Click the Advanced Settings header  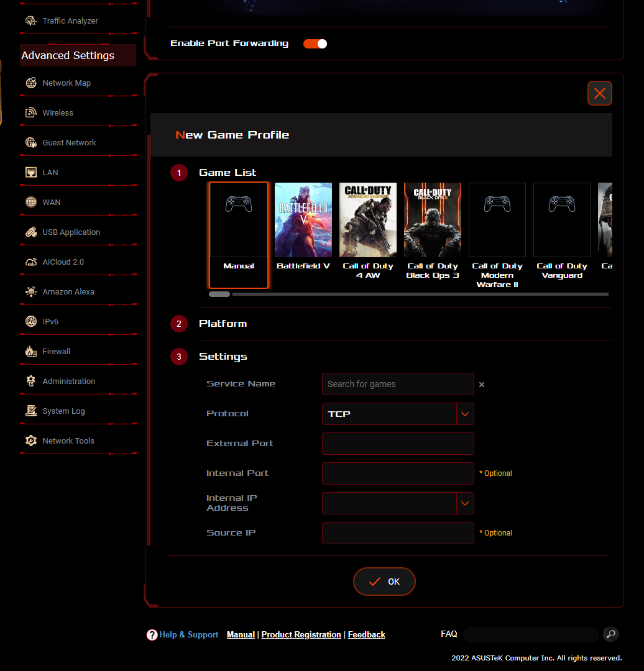pyautogui.click(x=78, y=55)
